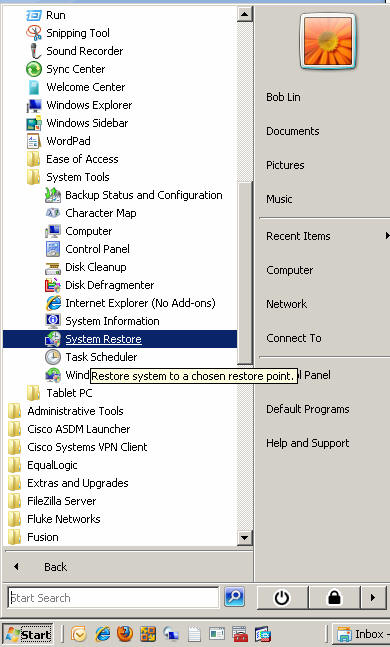Open Bob Lin personal folder
The height and width of the screenshot is (647, 390).
click(x=283, y=97)
